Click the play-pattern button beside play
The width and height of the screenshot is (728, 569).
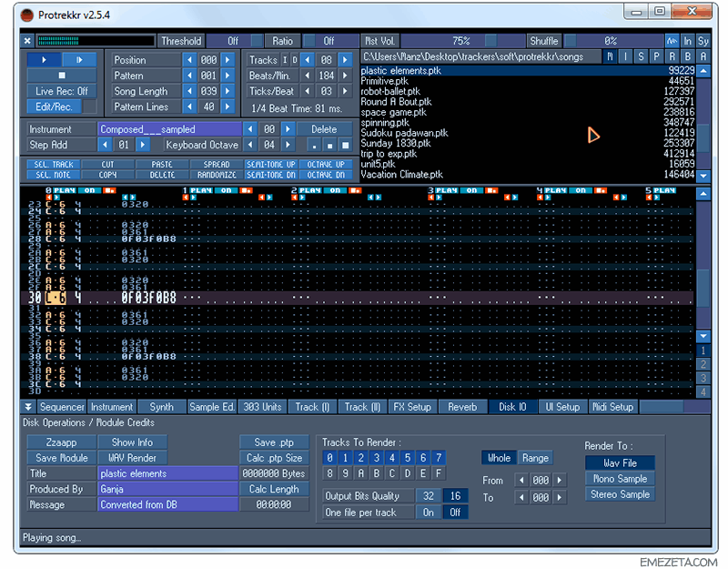79,59
